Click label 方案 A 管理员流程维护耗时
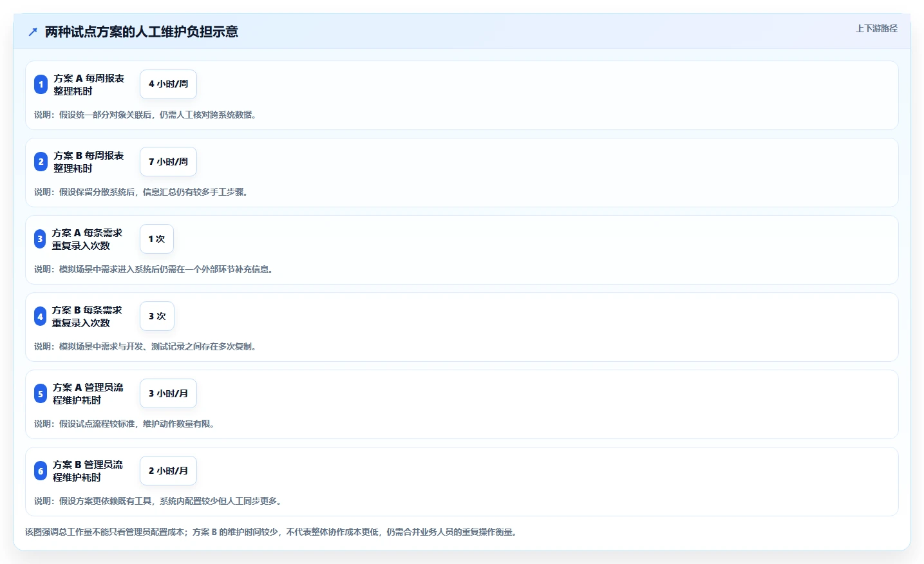 [x=88, y=393]
